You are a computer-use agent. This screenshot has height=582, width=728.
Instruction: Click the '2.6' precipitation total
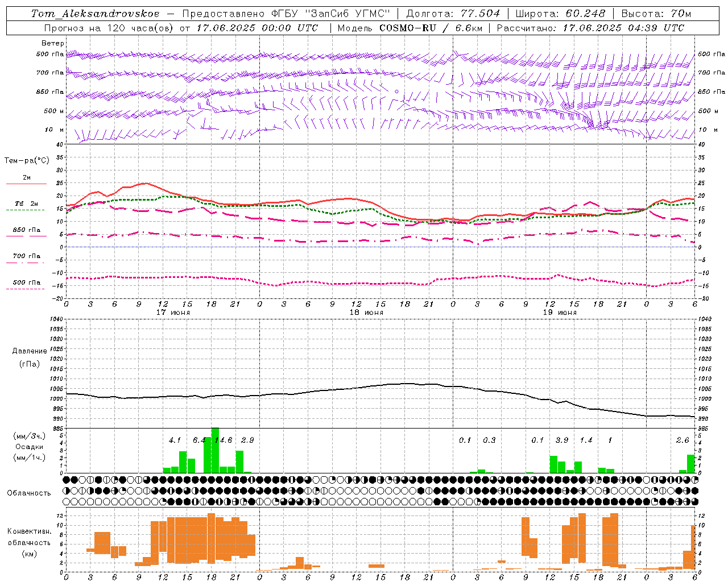point(682,440)
